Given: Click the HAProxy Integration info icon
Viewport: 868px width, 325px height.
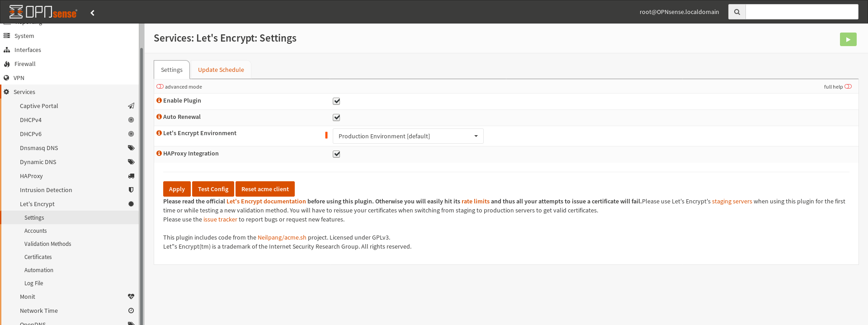Looking at the screenshot, I should pos(159,153).
